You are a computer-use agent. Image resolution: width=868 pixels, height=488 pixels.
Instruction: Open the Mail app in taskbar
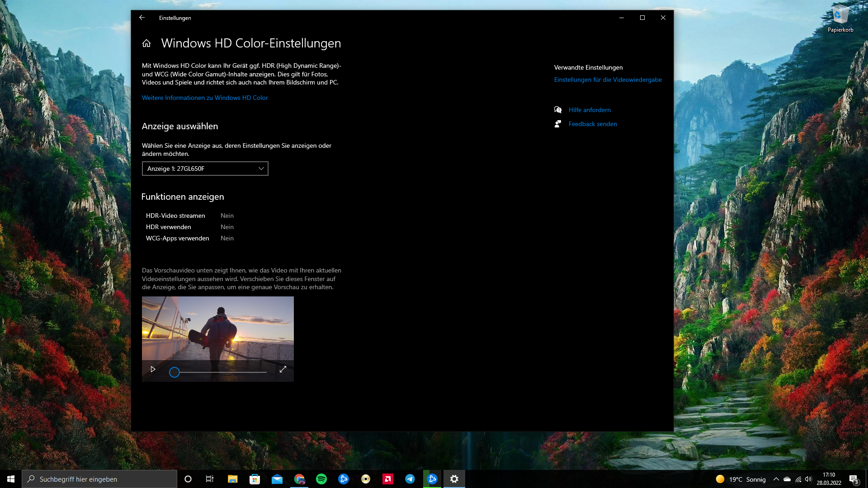(x=277, y=479)
